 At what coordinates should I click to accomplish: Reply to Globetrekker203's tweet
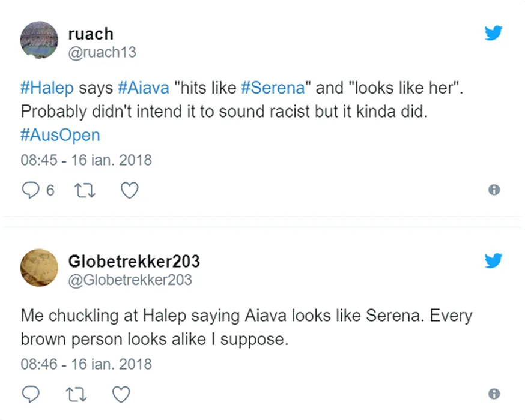click(30, 394)
